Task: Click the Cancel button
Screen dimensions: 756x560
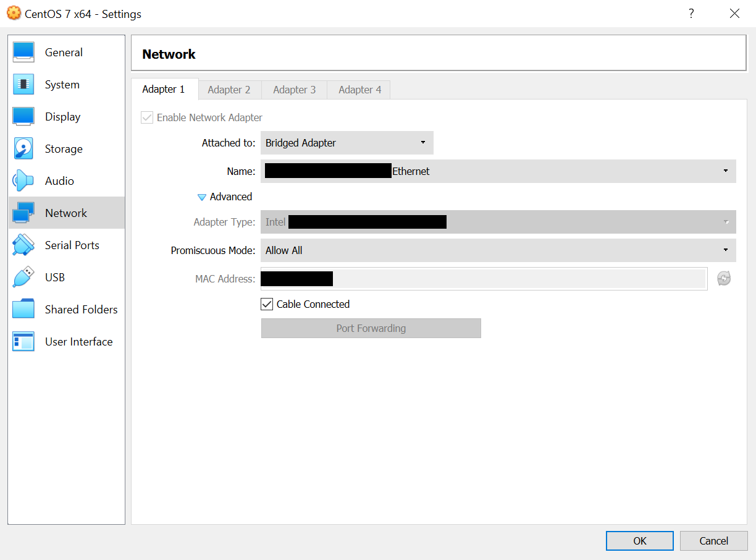Action: (714, 541)
